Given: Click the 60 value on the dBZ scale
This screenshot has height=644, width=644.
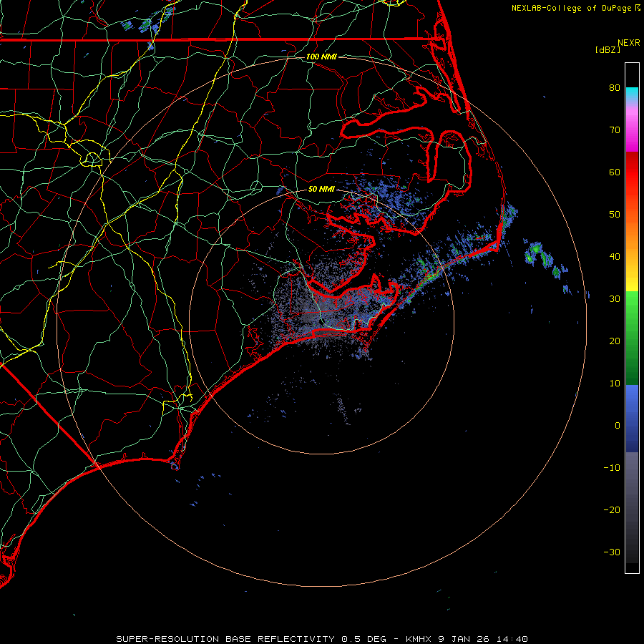Looking at the screenshot, I should coord(615,172).
